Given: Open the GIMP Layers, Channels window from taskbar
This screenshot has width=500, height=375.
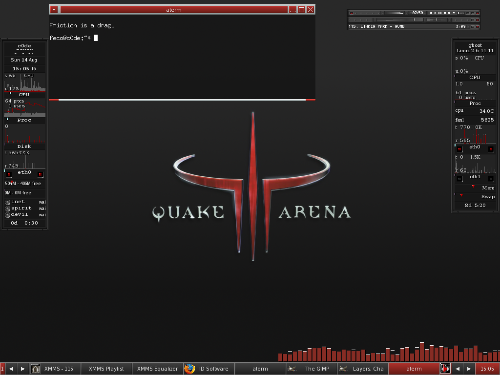Looking at the screenshot, I should point(363,369).
